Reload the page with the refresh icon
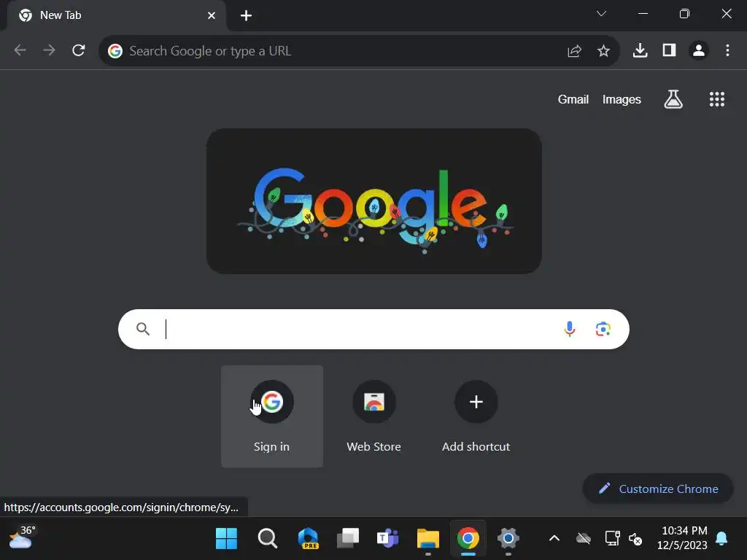This screenshot has height=560, width=747. 79,50
